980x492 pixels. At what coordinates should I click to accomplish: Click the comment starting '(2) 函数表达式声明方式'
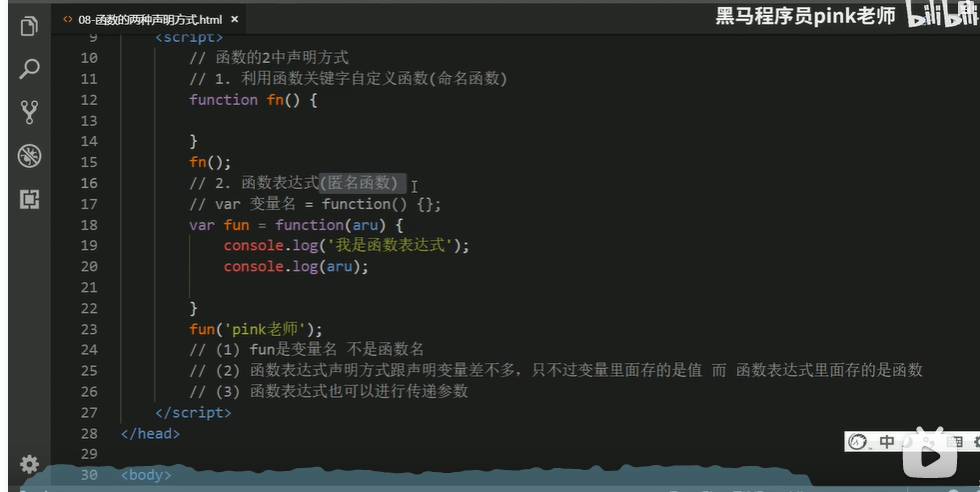[x=556, y=371]
